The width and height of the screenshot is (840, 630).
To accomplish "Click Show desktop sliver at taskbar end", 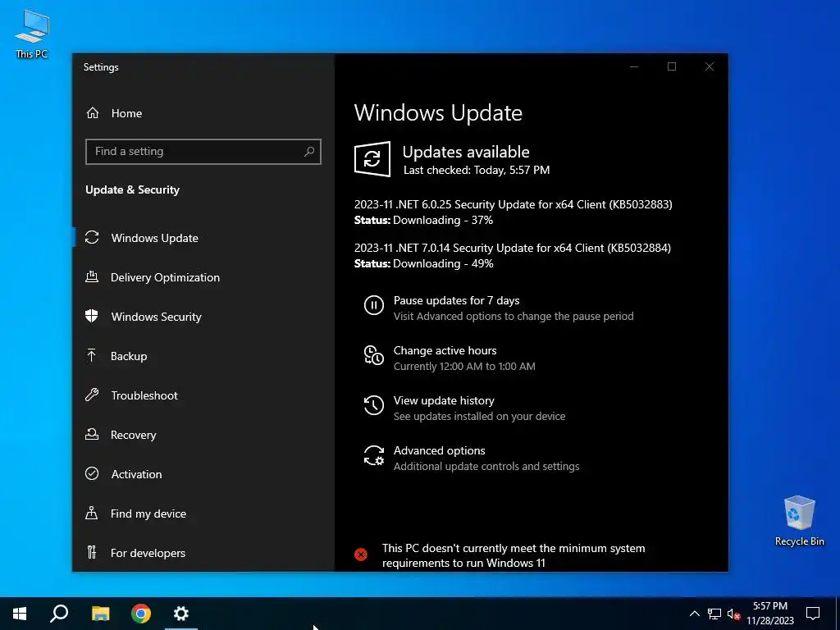I will pos(838,614).
